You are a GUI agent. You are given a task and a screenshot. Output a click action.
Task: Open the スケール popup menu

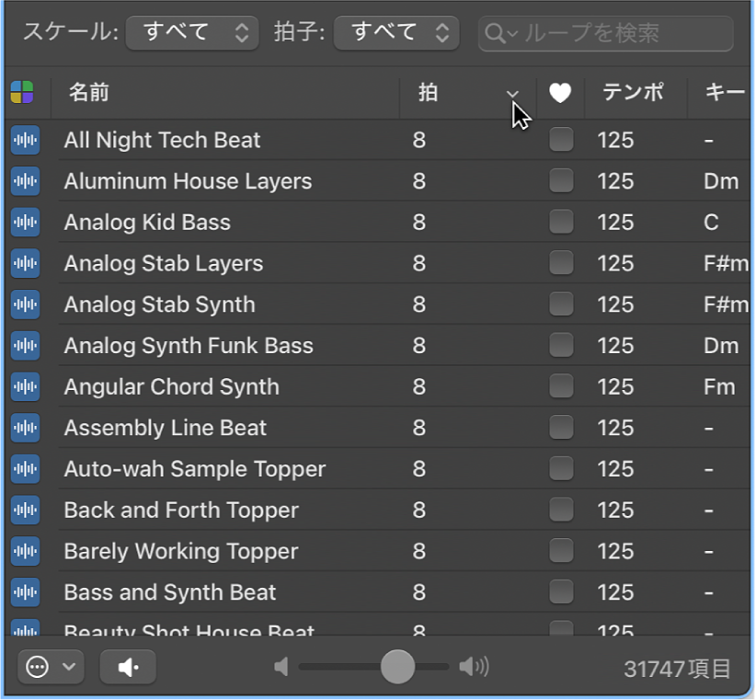(x=191, y=33)
